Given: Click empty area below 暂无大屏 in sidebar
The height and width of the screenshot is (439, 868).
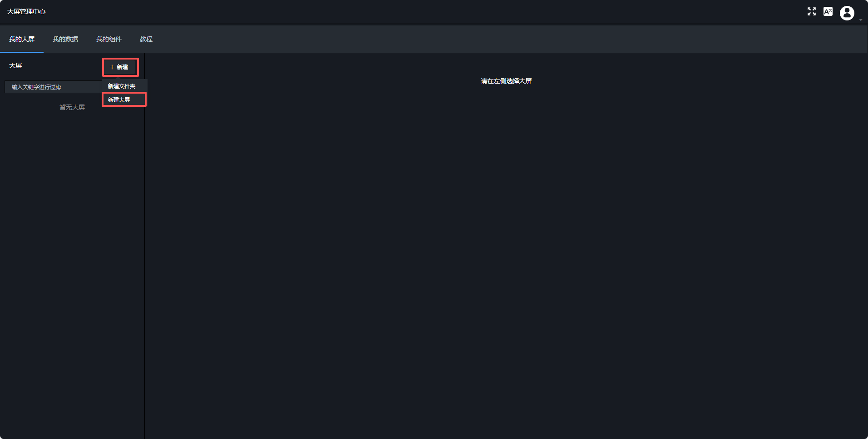Looking at the screenshot, I should (x=72, y=273).
